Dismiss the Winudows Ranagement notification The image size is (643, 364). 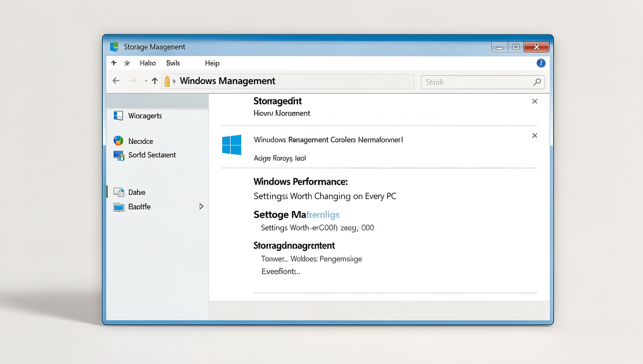coord(534,135)
